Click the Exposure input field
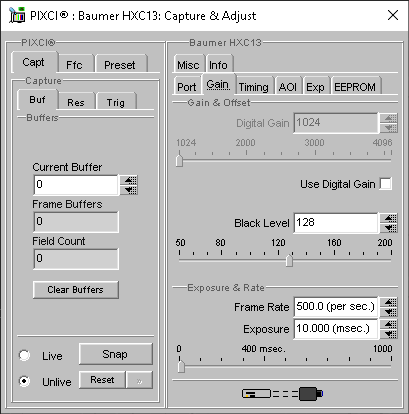 click(336, 329)
